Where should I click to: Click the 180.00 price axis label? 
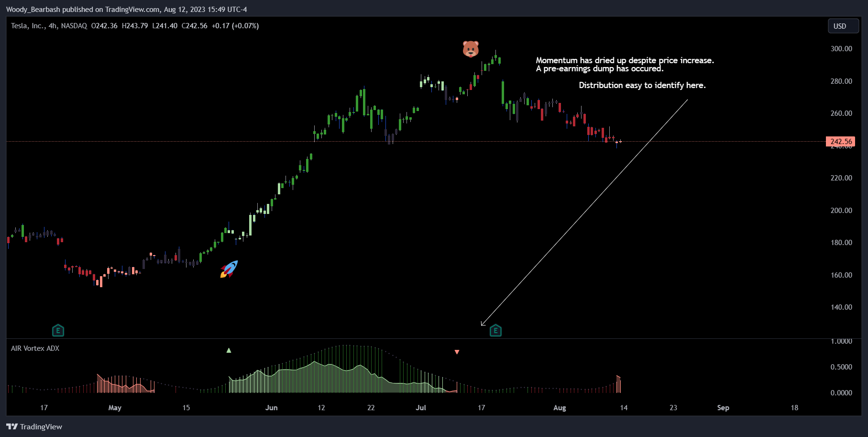tap(841, 243)
